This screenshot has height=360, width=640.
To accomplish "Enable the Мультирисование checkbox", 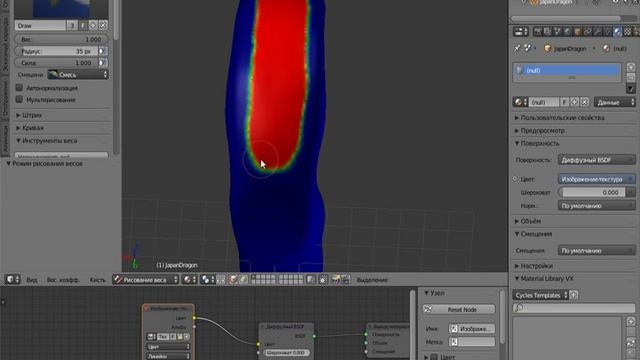I will 19,100.
